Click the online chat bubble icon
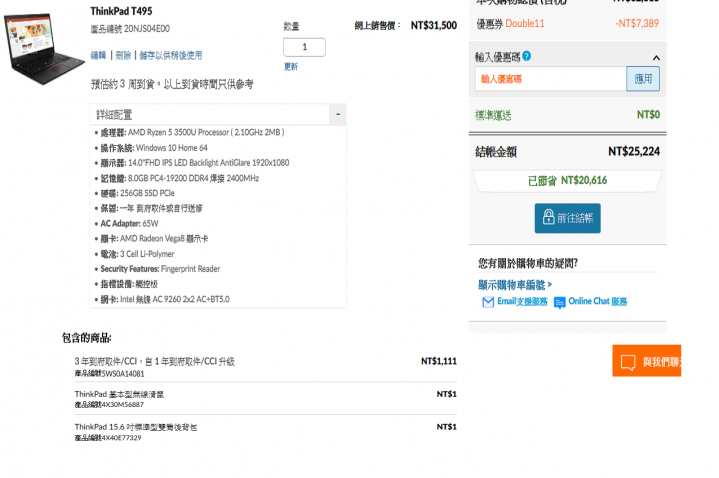The image size is (719, 478). tap(559, 303)
